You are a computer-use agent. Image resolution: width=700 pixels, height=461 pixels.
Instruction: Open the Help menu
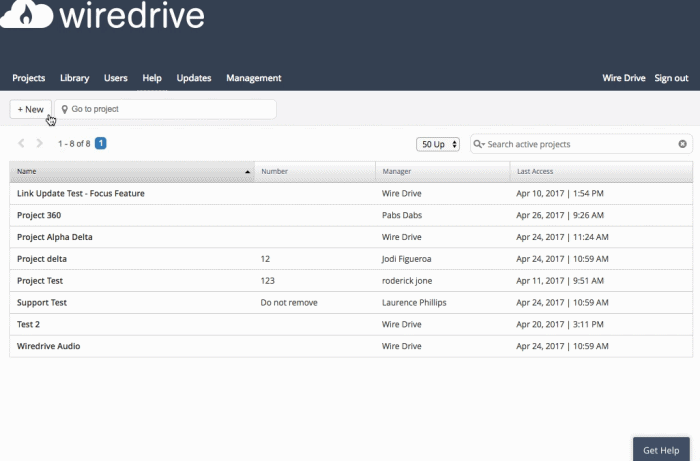[152, 78]
